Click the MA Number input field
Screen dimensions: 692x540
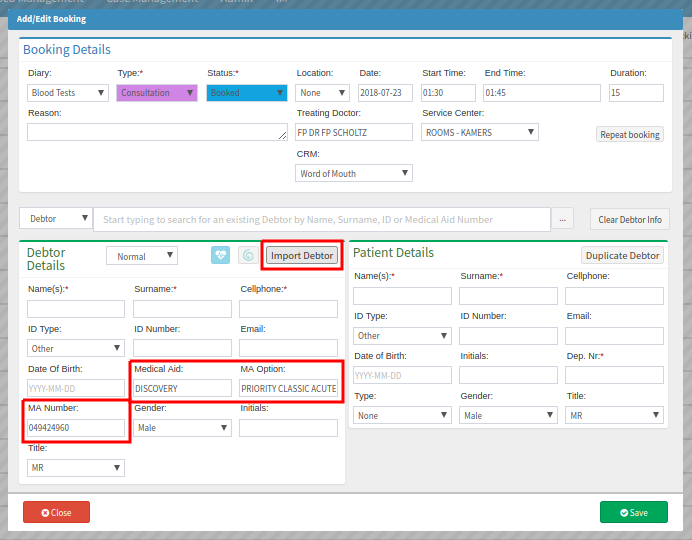[x=76, y=428]
